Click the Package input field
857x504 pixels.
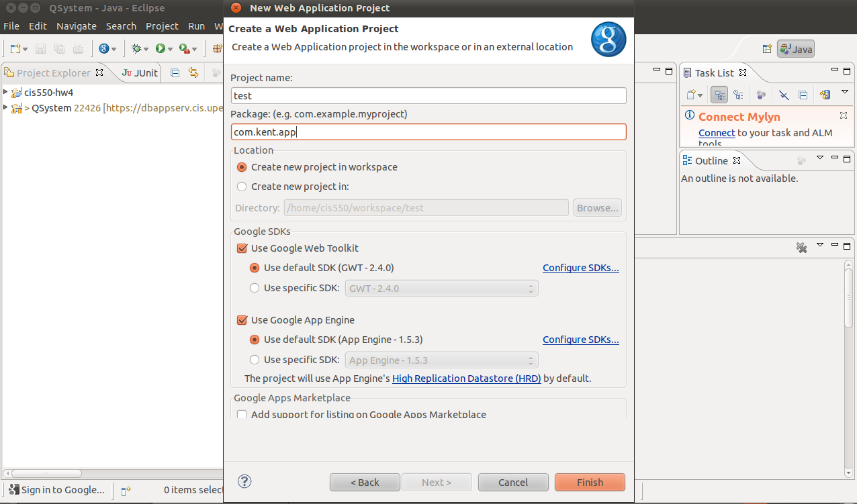tap(428, 132)
